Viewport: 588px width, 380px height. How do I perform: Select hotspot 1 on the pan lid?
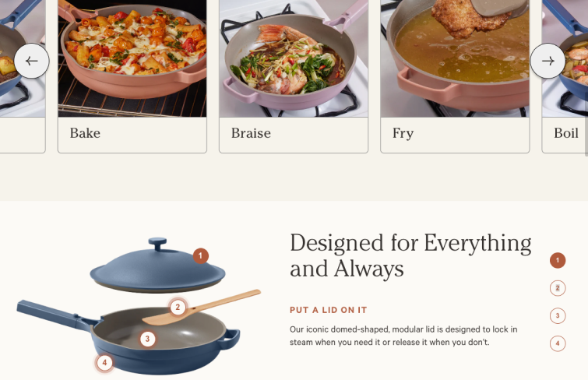(201, 256)
